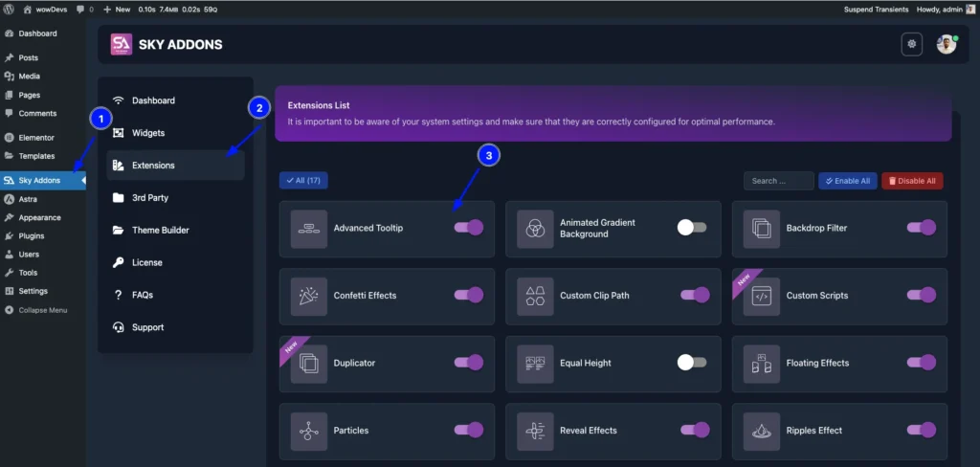
Task: Open Tools in the WordPress menu
Action: (28, 273)
